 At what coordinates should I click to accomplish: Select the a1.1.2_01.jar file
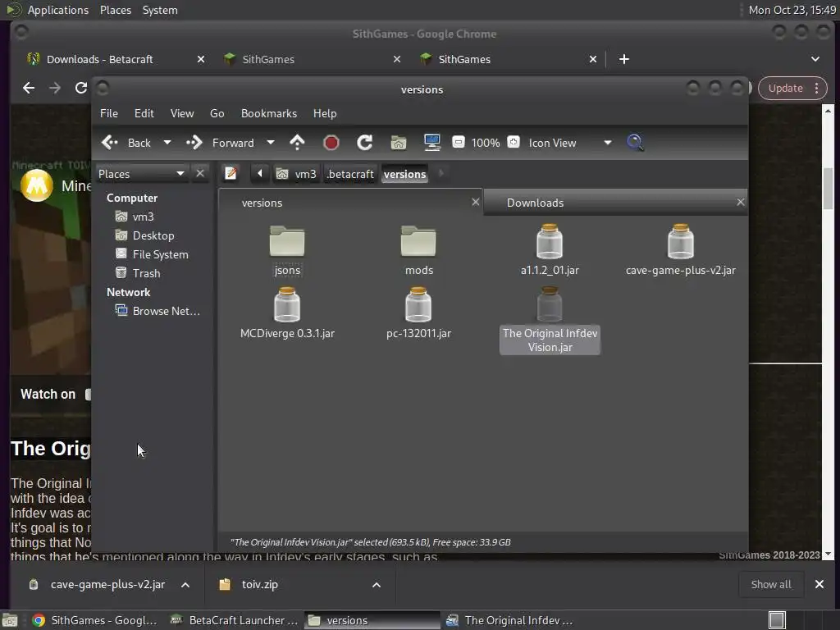click(550, 250)
